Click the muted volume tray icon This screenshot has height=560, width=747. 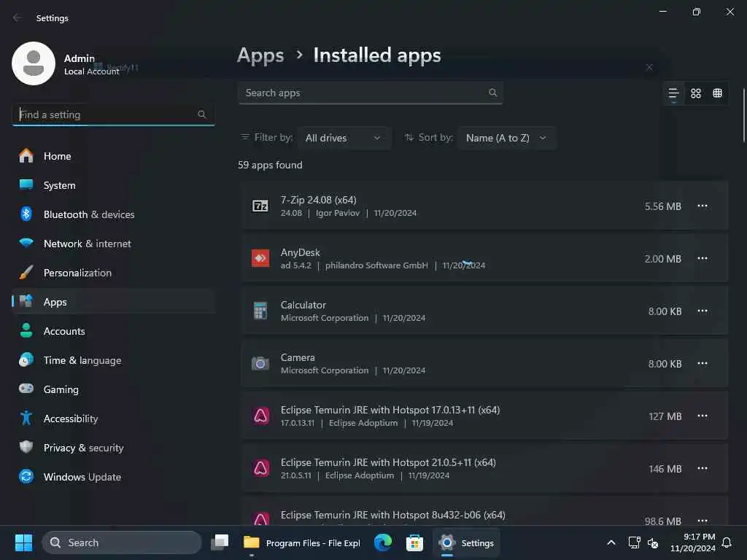coord(653,542)
